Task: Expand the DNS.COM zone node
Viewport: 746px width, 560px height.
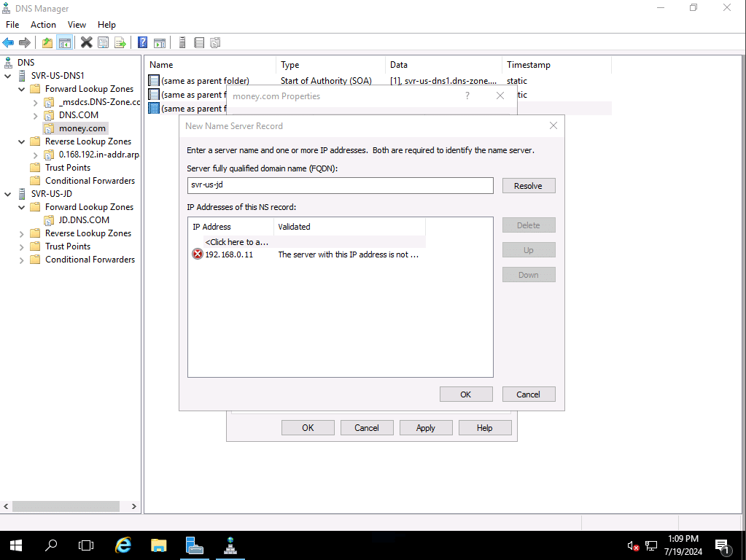Action: [35, 115]
